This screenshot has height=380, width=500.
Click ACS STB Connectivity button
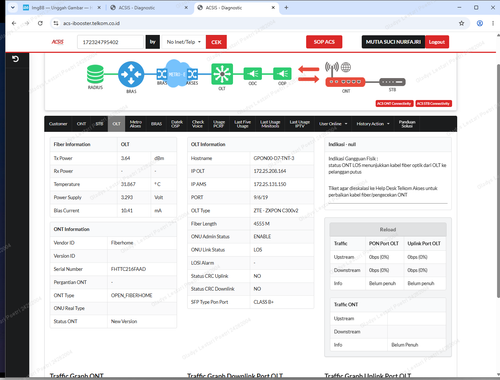point(434,103)
